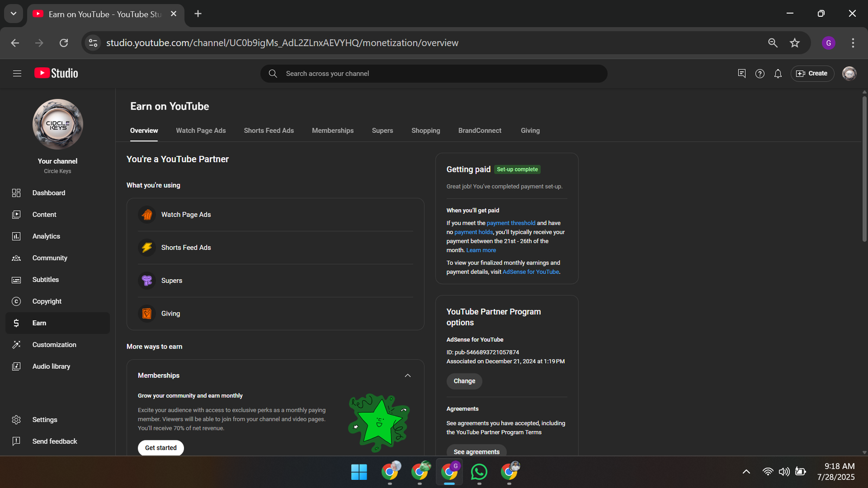Open the Chrome three-dot menu
This screenshot has width=868, height=488.
853,43
